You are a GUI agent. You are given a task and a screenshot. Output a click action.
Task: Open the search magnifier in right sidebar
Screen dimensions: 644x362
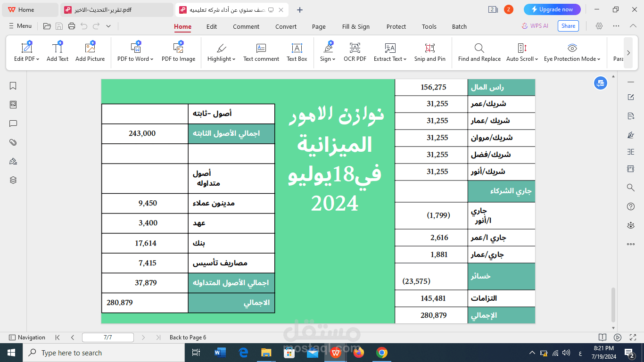631,188
